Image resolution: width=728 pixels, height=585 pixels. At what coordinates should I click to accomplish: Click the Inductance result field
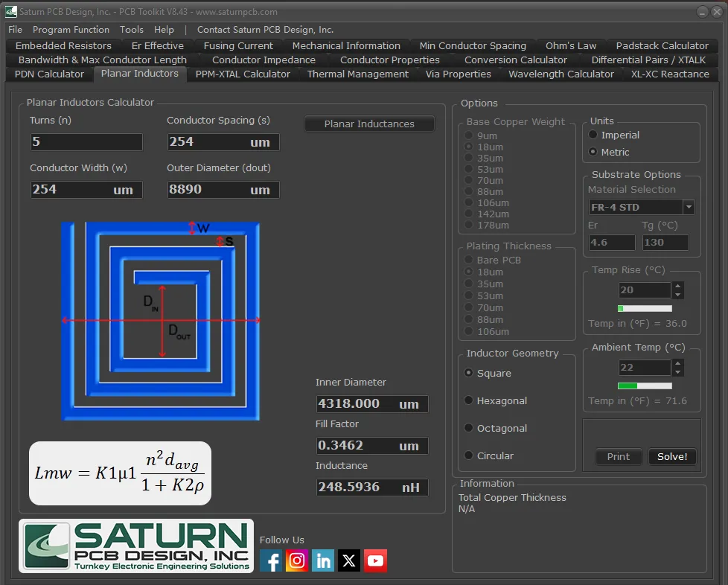(372, 487)
